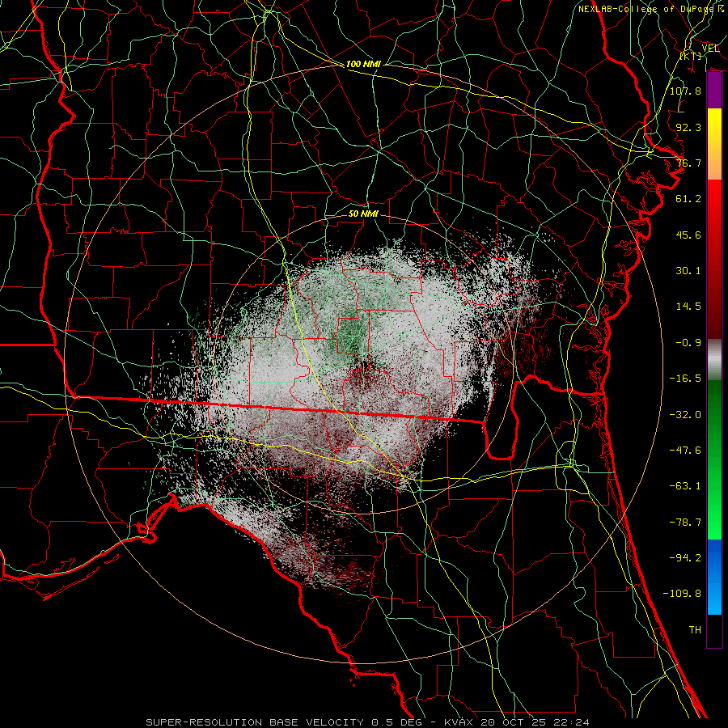Click the VEL legend title
Screen dimensions: 728x728
pyautogui.click(x=710, y=49)
